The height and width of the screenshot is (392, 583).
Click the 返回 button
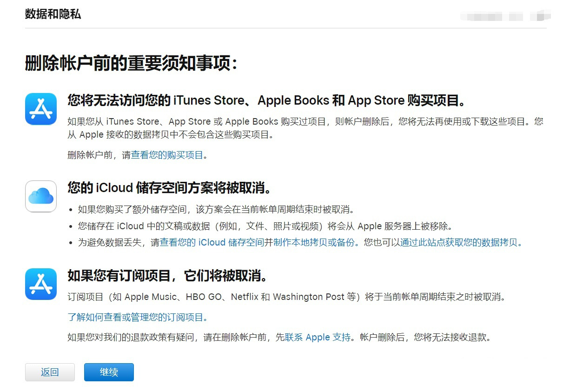50,372
